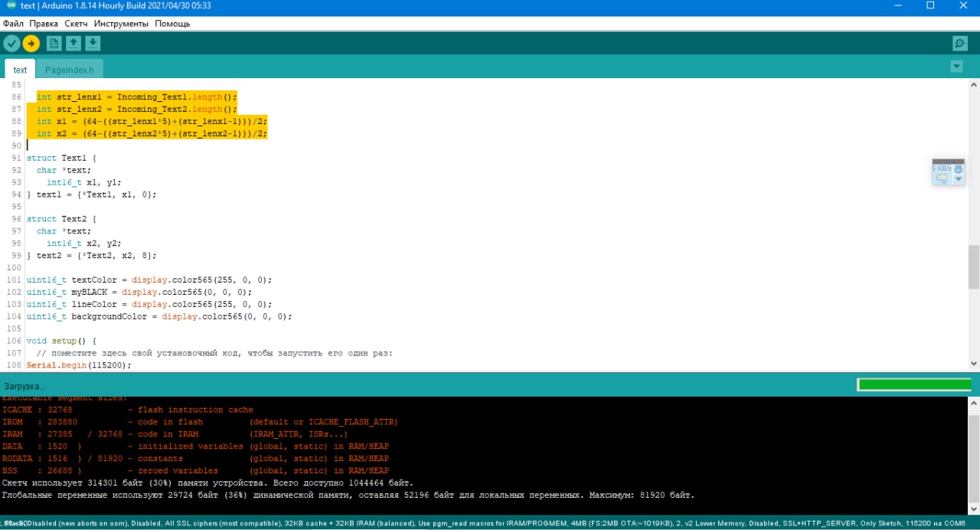The image size is (980, 530).
Task: Open the Помощь menu
Action: coord(172,24)
